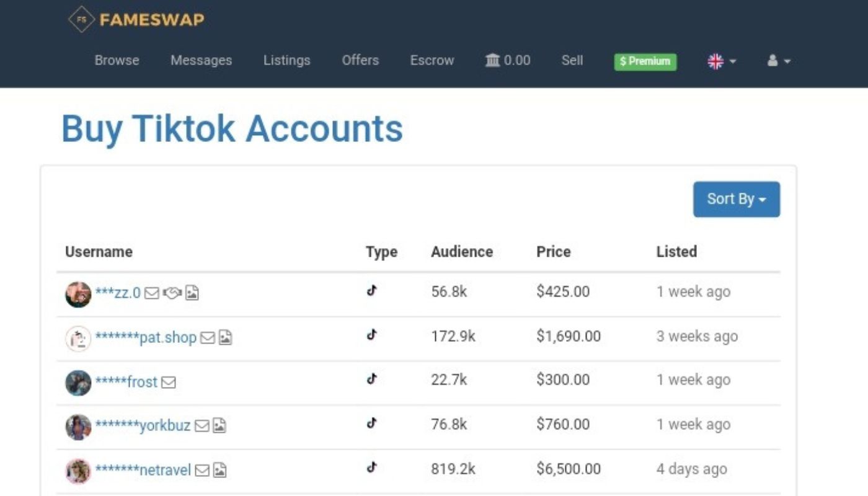Click the '4 days ago' listed date
Image resolution: width=868 pixels, height=496 pixels.
(691, 469)
